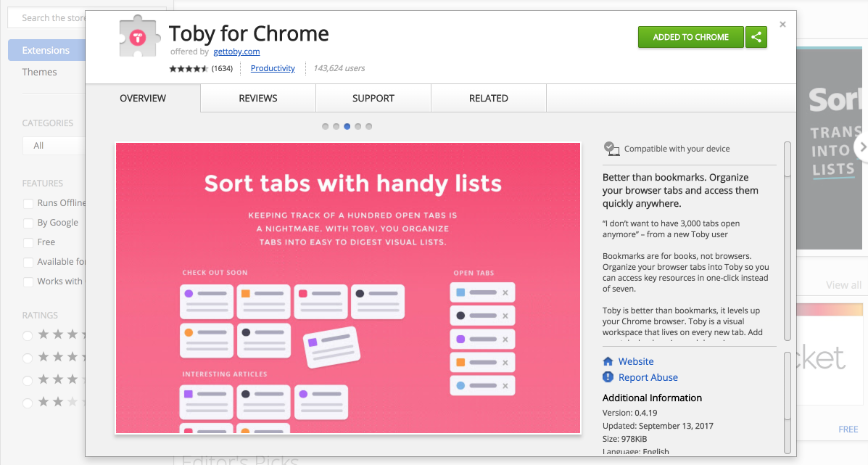Image resolution: width=868 pixels, height=465 pixels.
Task: Select the third ratings radio button
Action: (27, 381)
